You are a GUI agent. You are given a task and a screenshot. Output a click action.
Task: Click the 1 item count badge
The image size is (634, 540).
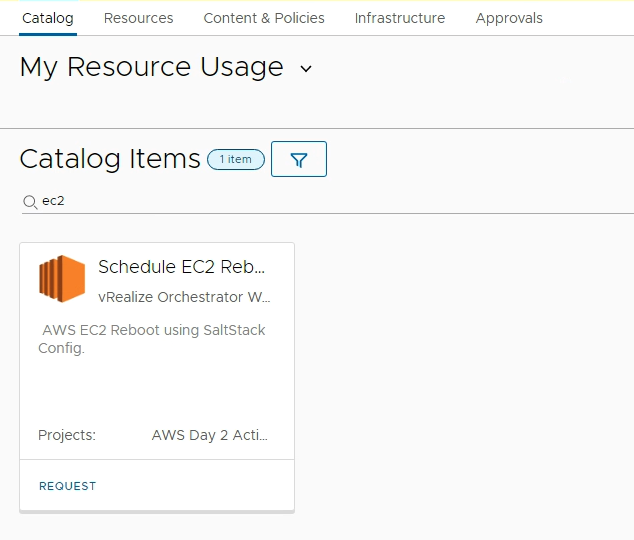[x=236, y=159]
